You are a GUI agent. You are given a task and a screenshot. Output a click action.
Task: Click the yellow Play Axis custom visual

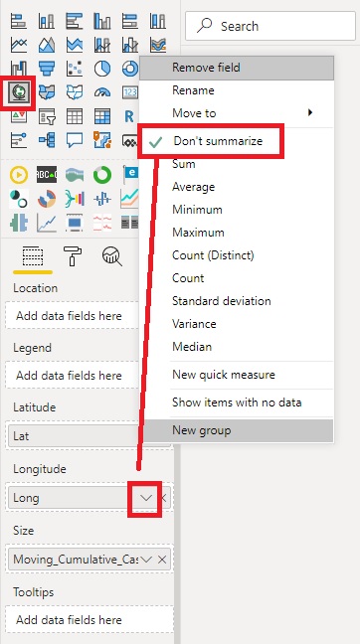19,175
